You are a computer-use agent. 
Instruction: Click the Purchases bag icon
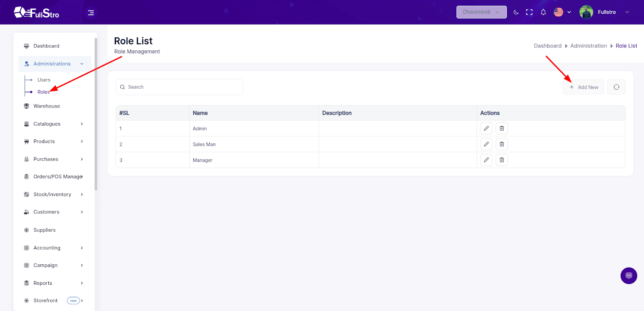pos(27,159)
